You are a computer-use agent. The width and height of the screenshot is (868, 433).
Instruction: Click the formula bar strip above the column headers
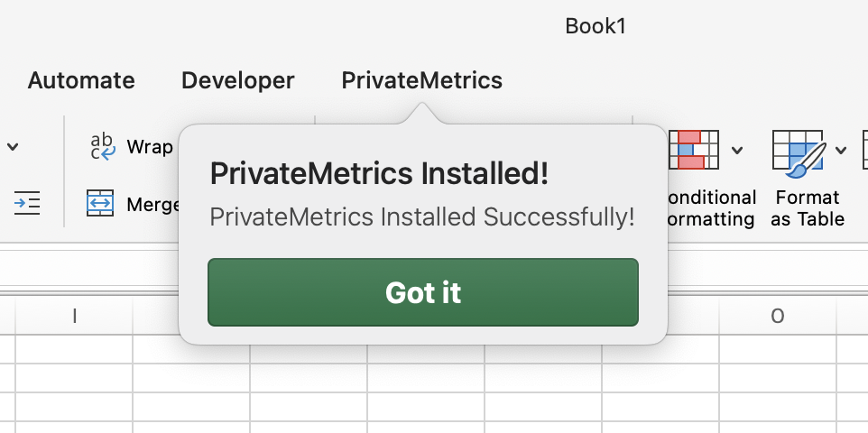pos(90,268)
